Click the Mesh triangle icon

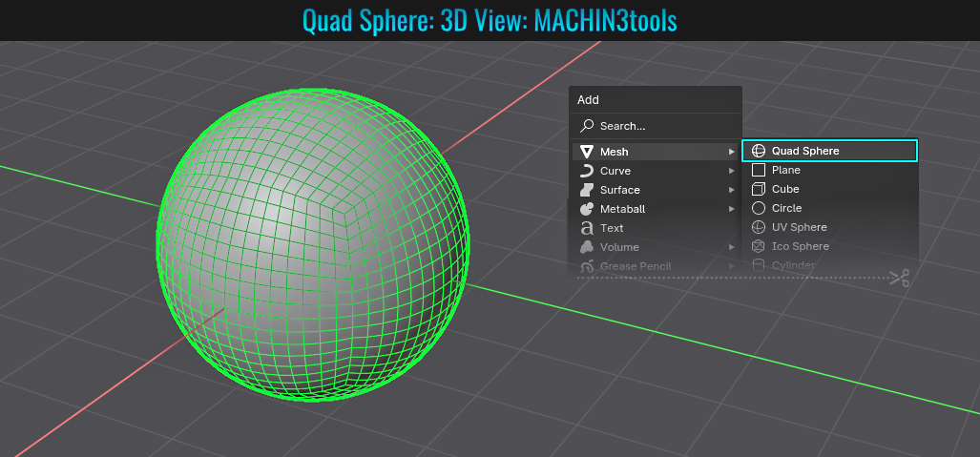coord(586,152)
